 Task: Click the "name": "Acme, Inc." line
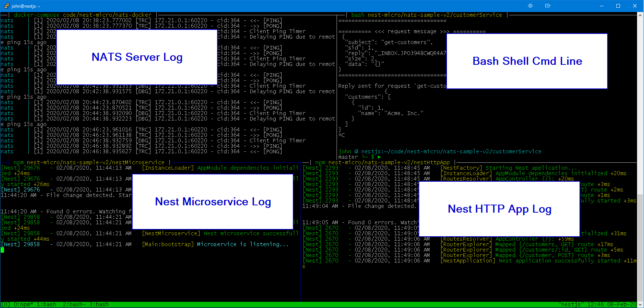(x=390, y=113)
